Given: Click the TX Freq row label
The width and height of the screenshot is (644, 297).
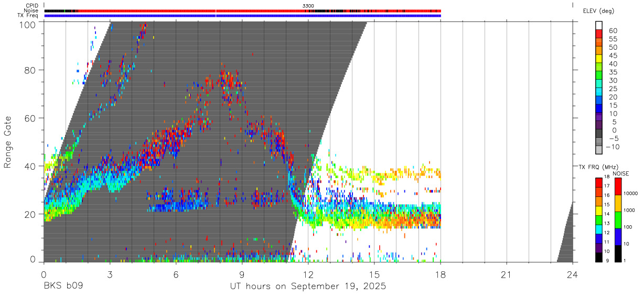Looking at the screenshot, I should pyautogui.click(x=28, y=16).
